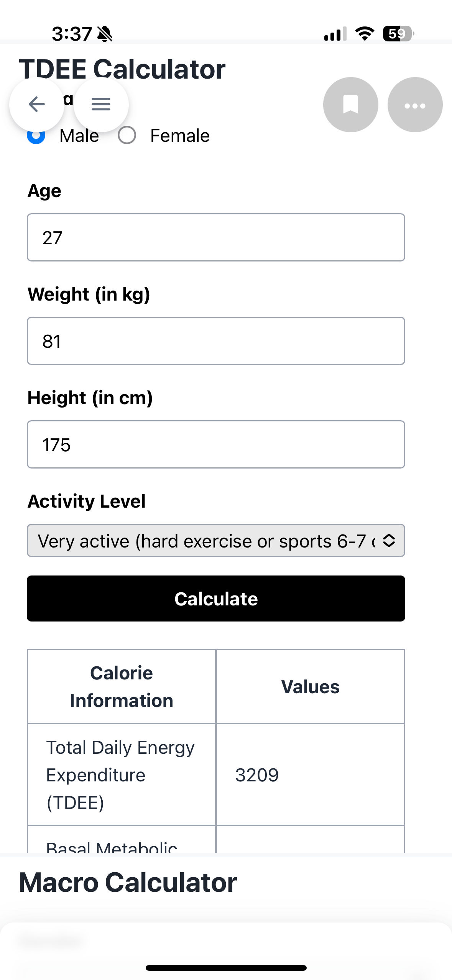Open the hamburger menu icon
Image resolution: width=452 pixels, height=980 pixels.
101,104
